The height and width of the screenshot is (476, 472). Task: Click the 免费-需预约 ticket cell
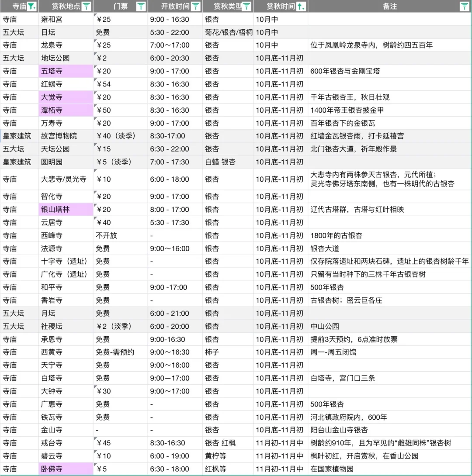pos(120,352)
